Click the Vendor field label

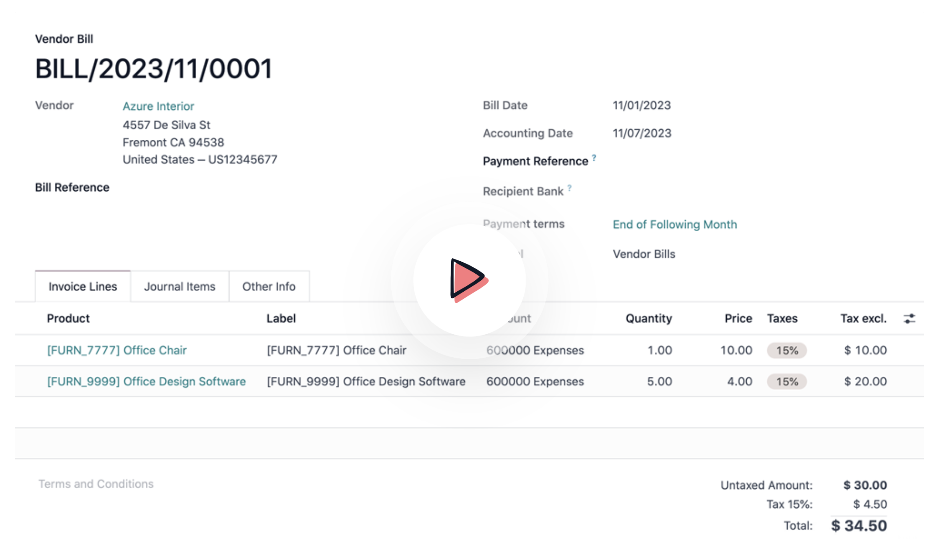tap(54, 105)
